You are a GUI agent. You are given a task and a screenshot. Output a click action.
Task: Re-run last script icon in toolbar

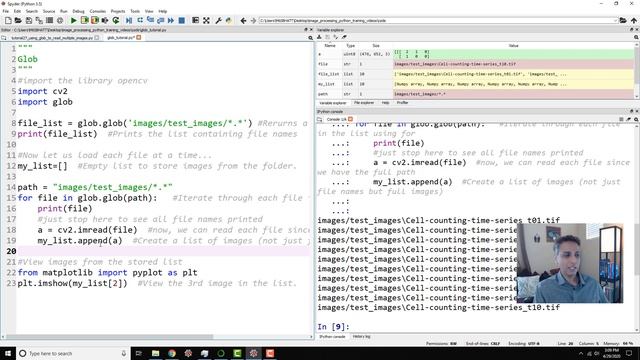click(116, 20)
